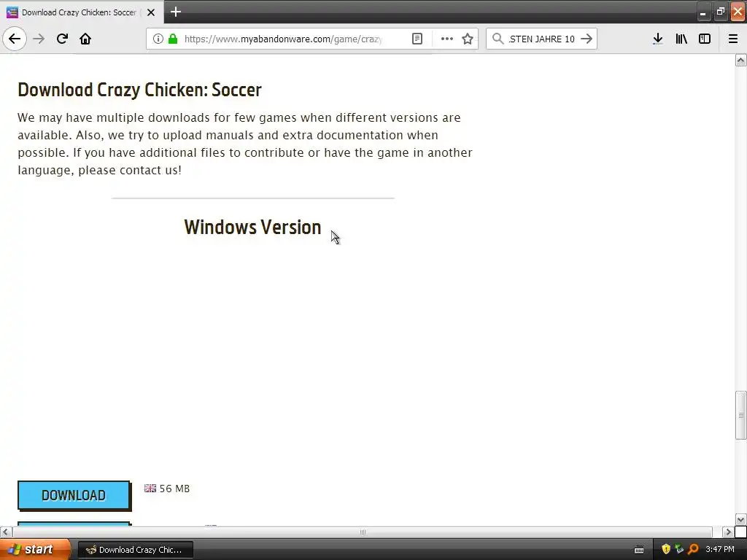747x560 pixels.
Task: Click the forward navigation arrow
Action: click(39, 39)
